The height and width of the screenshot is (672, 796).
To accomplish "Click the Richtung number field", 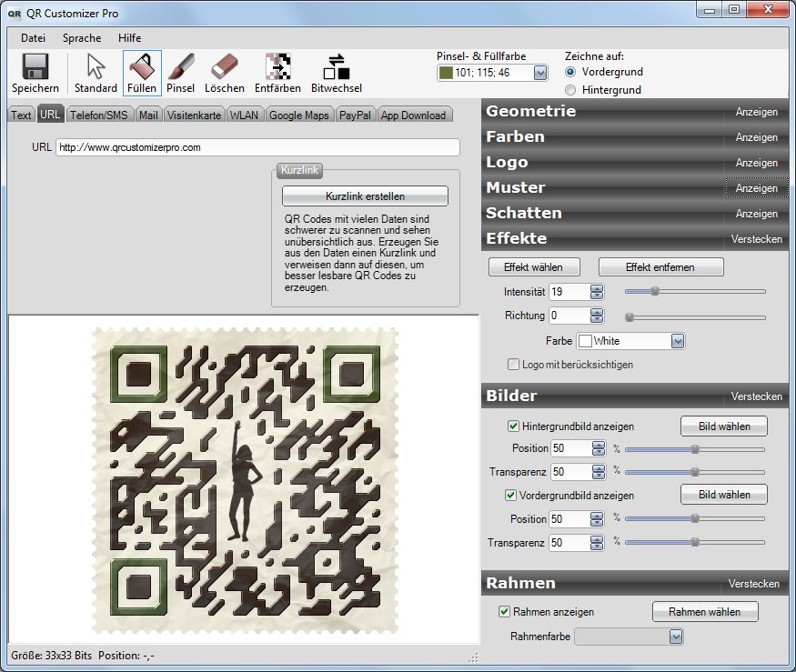I will point(570,316).
